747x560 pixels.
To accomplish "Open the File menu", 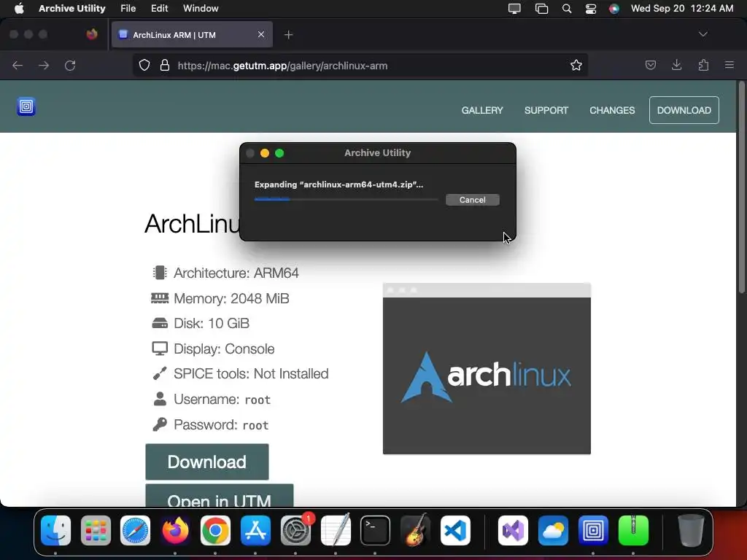I will [x=128, y=8].
